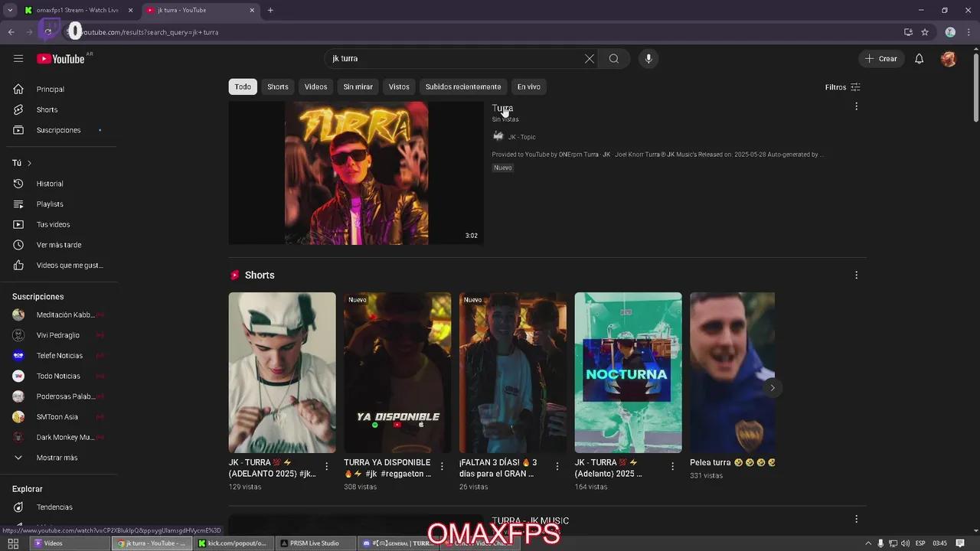
Task: Select the Videos filter chip
Action: 315,86
